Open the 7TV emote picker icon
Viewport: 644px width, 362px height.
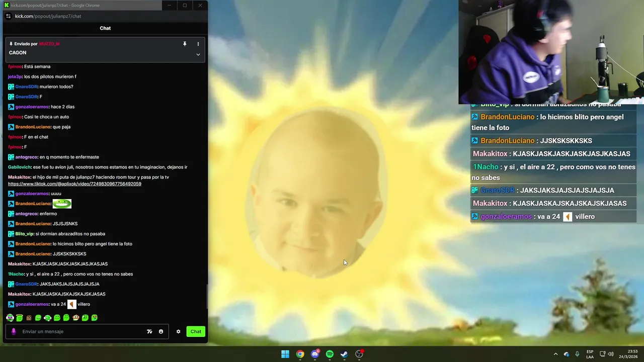(x=149, y=331)
